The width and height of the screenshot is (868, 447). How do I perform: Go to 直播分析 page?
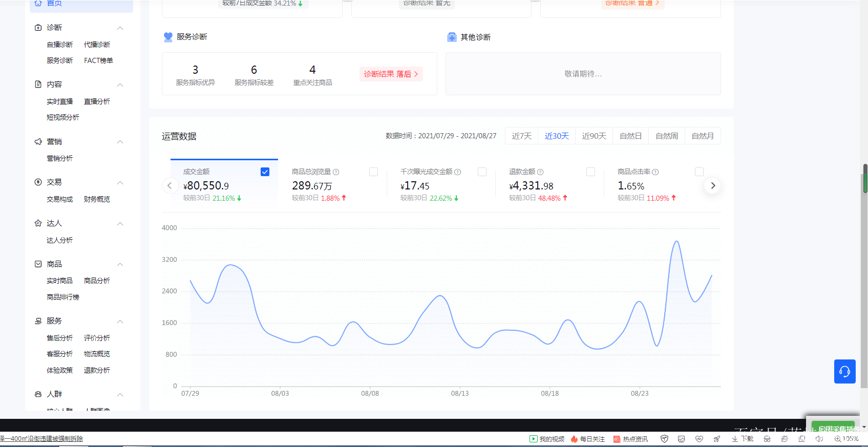[x=97, y=101]
